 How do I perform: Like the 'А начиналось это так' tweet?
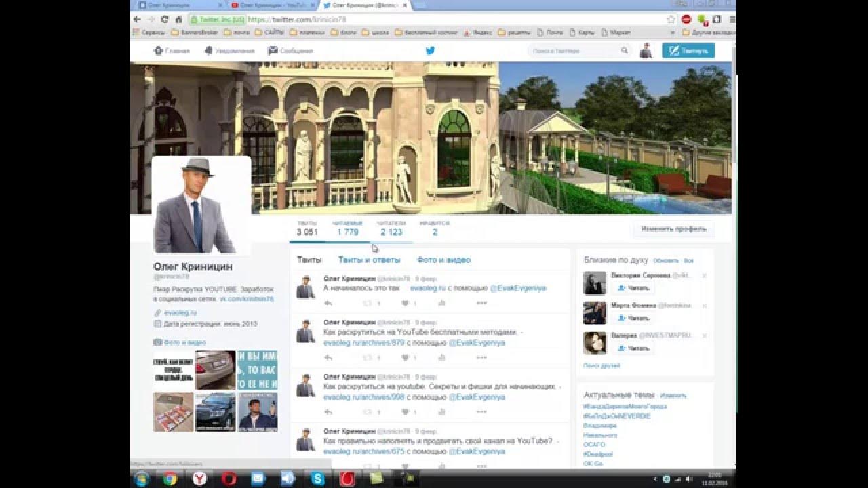pos(406,303)
